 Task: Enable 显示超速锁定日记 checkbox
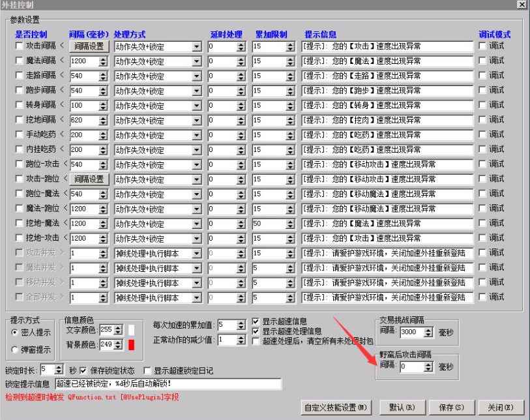pos(147,371)
